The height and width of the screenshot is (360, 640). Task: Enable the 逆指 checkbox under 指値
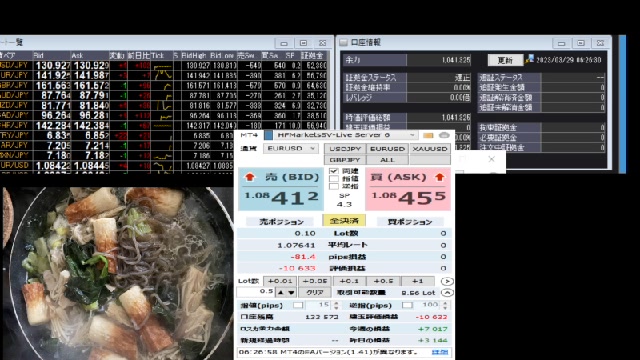(334, 186)
